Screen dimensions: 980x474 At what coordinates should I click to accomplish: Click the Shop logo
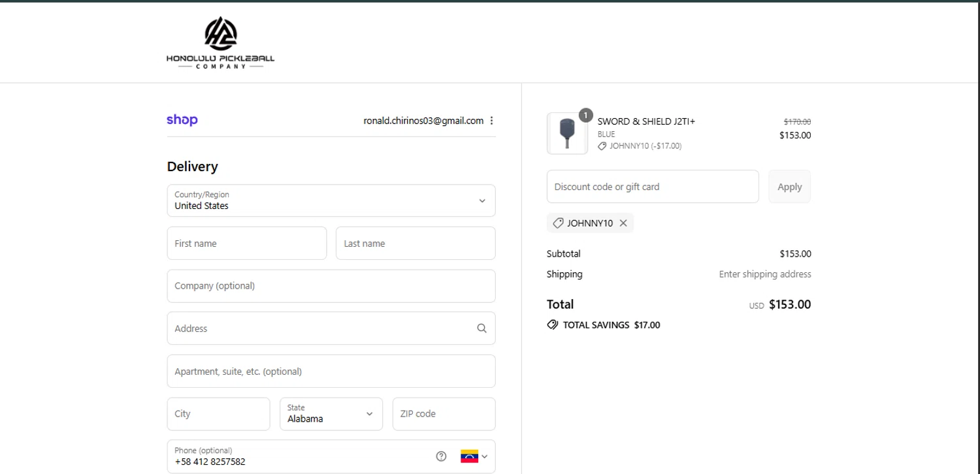182,120
